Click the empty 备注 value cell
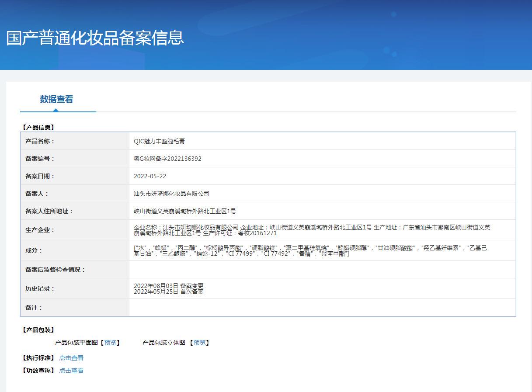532x392 pixels. tap(322, 308)
